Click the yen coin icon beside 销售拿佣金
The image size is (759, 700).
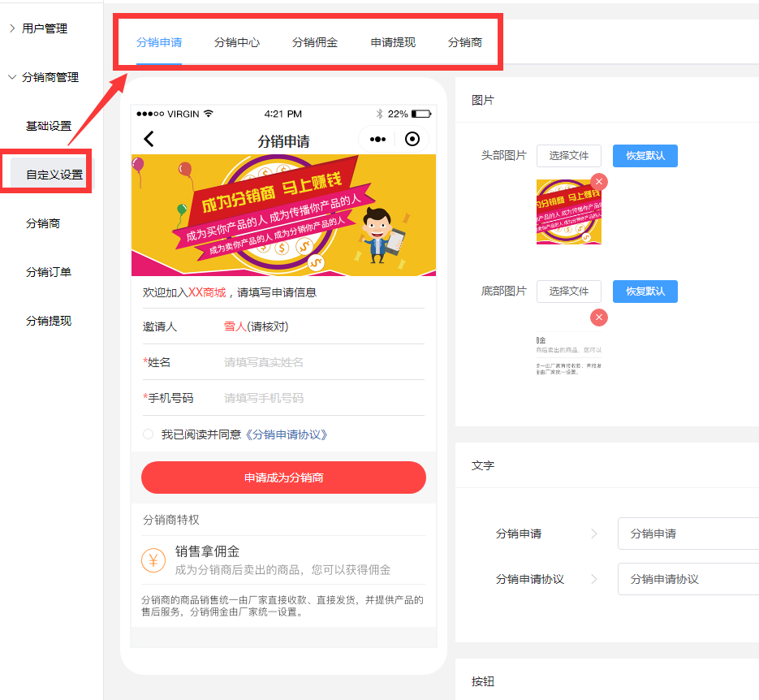[153, 560]
